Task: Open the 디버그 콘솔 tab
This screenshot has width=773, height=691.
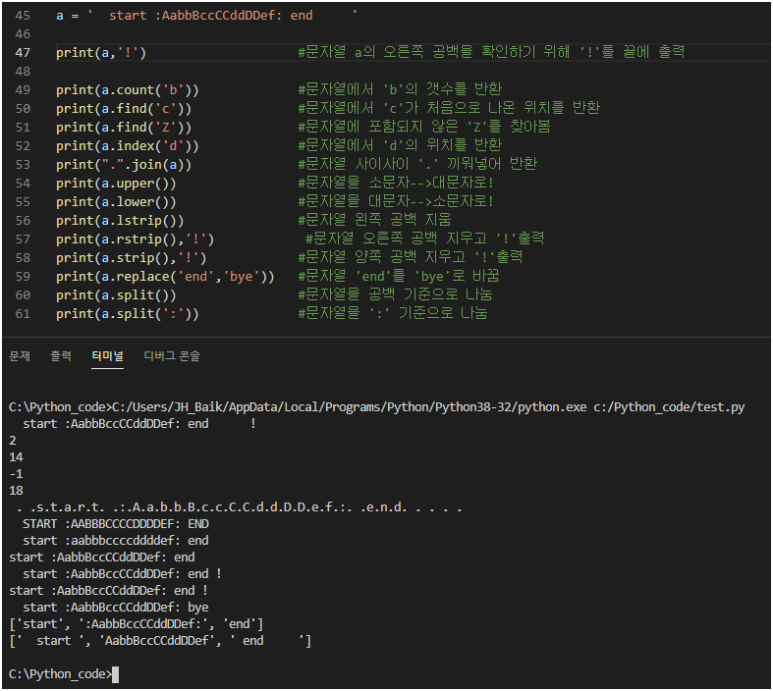Action: pos(172,356)
